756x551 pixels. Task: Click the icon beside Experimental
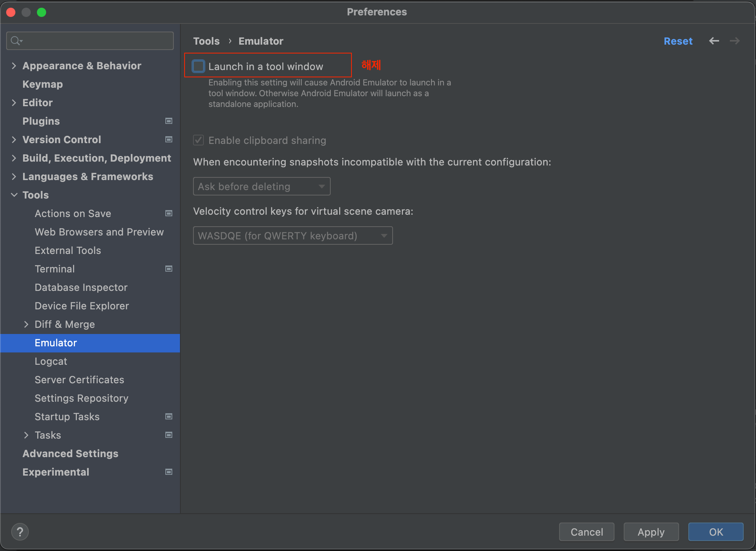pos(168,472)
